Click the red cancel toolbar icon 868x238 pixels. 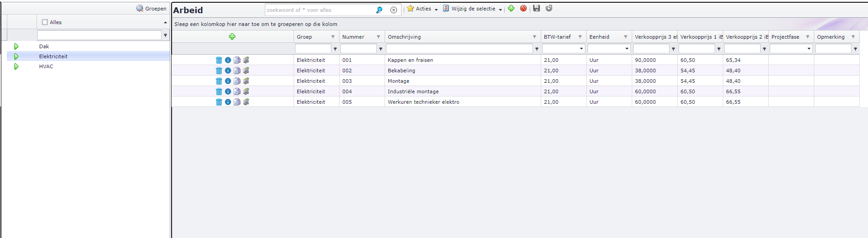(x=523, y=8)
